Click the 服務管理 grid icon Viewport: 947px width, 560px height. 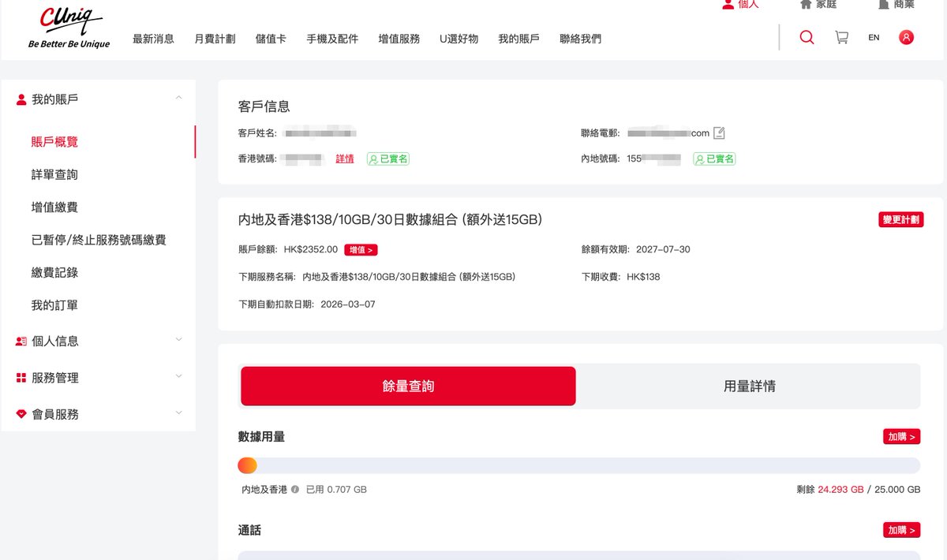tap(21, 378)
